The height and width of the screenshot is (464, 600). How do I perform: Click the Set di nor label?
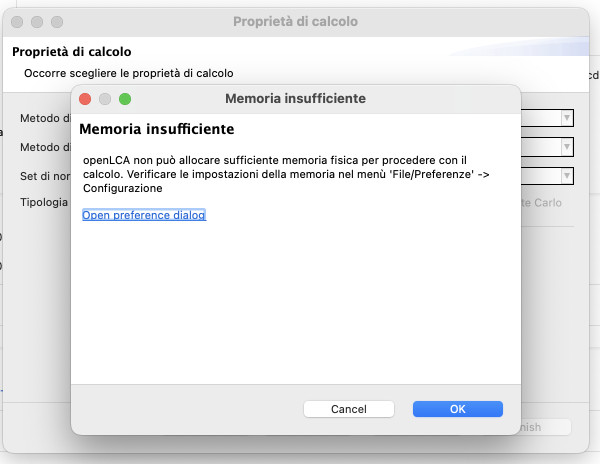tap(45, 176)
